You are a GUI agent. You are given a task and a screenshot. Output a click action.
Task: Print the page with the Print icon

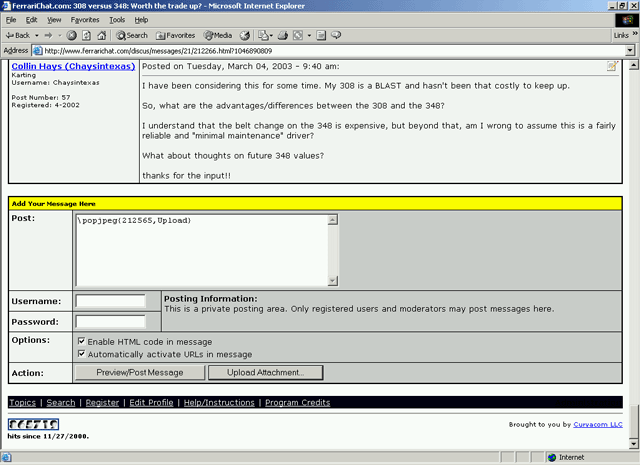tap(282, 36)
